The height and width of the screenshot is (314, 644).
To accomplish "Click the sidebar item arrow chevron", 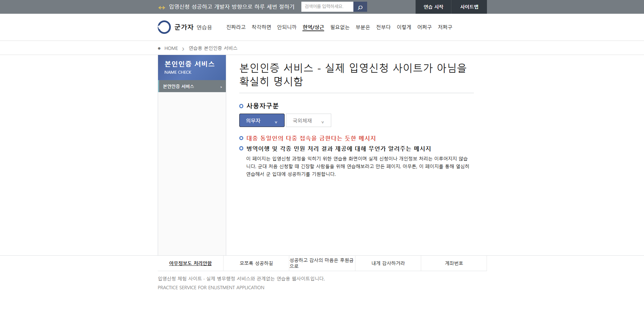I will point(221,87).
